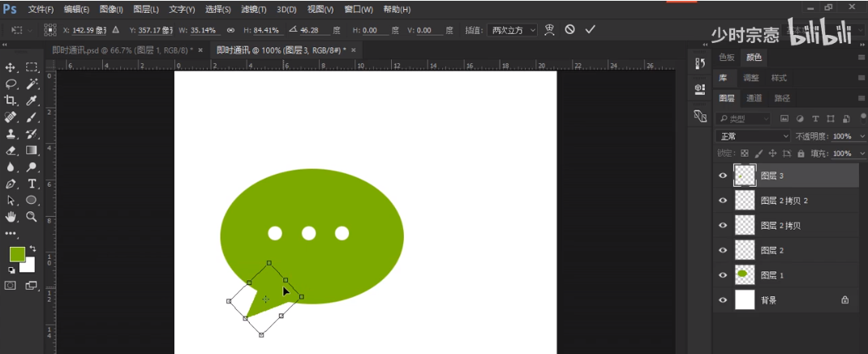Hide layer 图层 1
The width and height of the screenshot is (868, 354).
click(x=723, y=275)
